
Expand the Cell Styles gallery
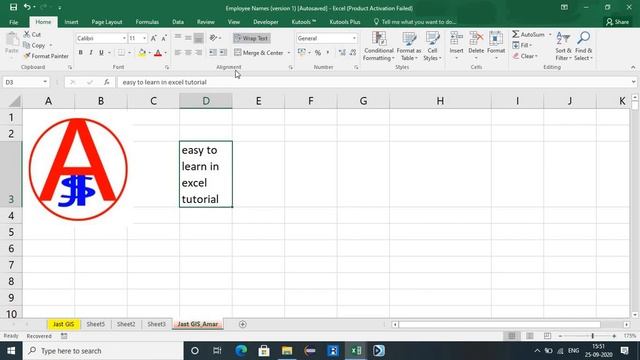[x=432, y=47]
